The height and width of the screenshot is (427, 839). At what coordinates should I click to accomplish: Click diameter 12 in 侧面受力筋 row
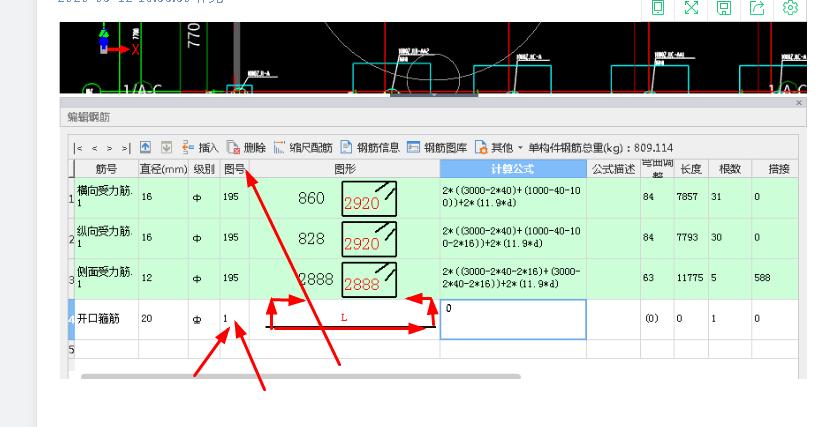tap(163, 278)
